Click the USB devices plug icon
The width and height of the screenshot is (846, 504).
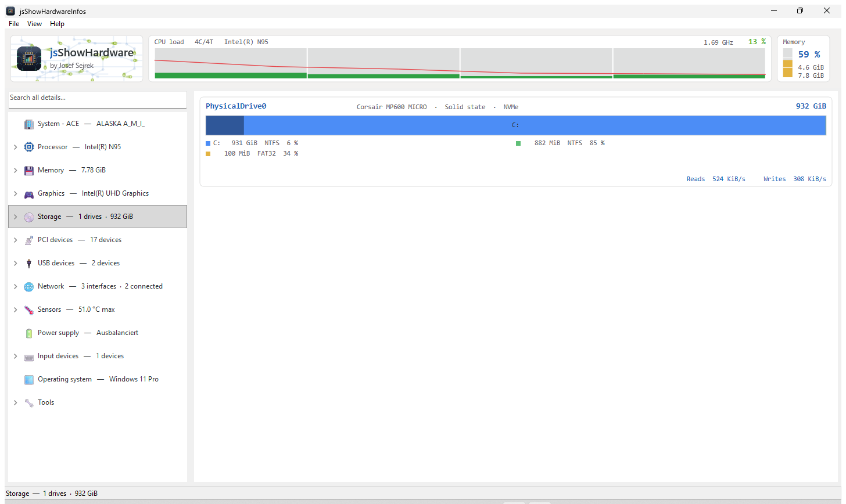tap(29, 263)
